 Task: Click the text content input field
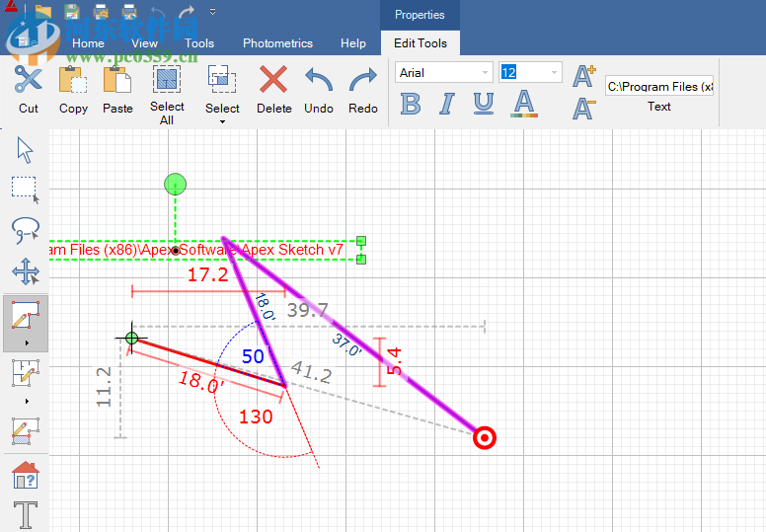(x=658, y=87)
